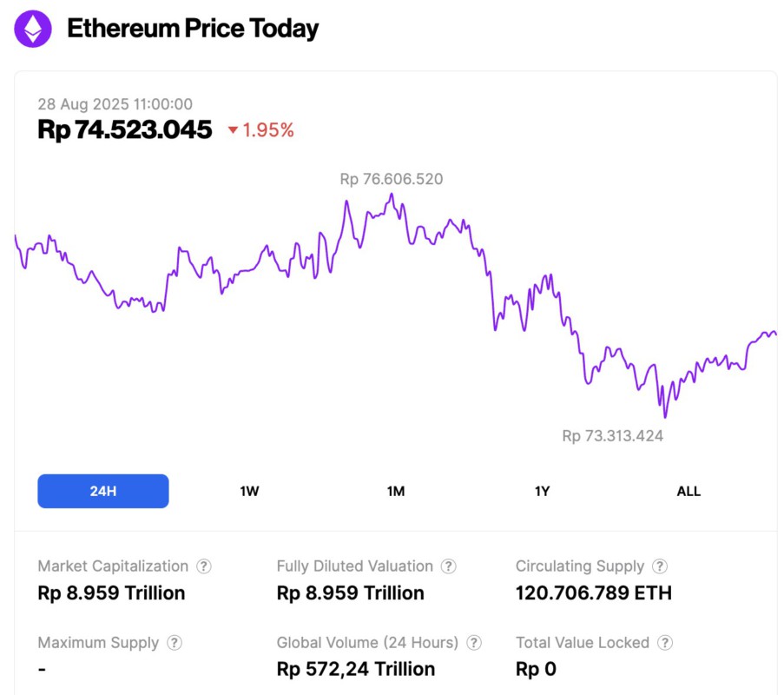This screenshot has height=695, width=784.
Task: Click the 28 Aug 2025 timestamp
Action: click(x=115, y=103)
